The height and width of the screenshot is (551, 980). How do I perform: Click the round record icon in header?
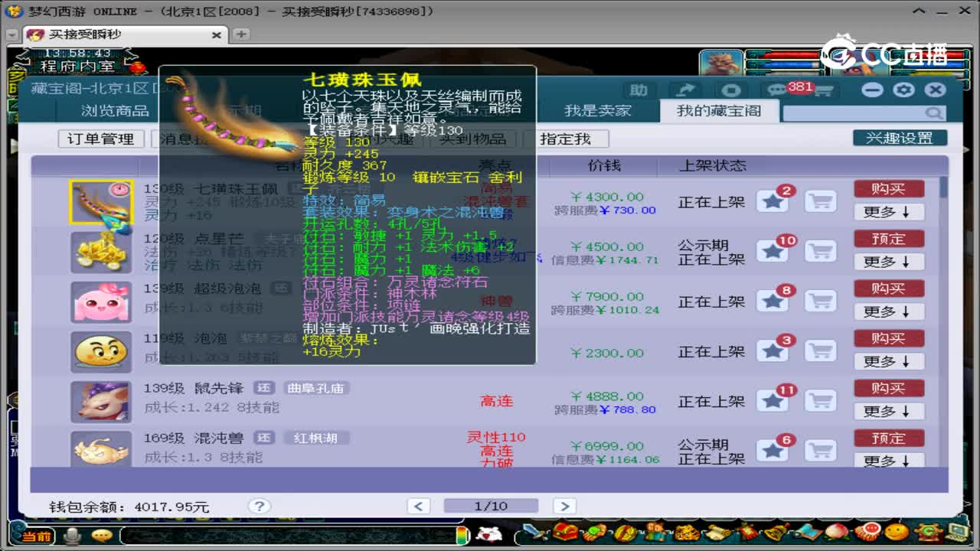coord(731,90)
